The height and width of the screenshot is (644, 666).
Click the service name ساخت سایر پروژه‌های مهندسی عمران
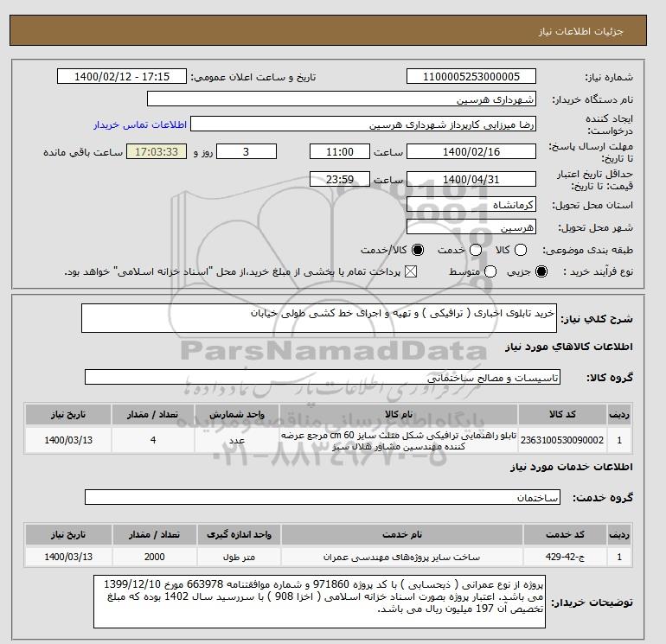pyautogui.click(x=402, y=557)
